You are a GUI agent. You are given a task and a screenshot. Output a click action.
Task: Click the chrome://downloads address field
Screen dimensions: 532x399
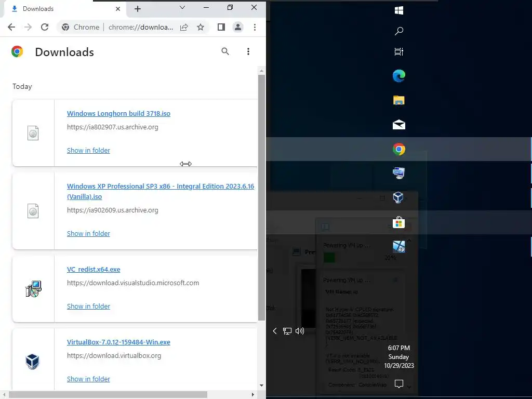(x=141, y=27)
